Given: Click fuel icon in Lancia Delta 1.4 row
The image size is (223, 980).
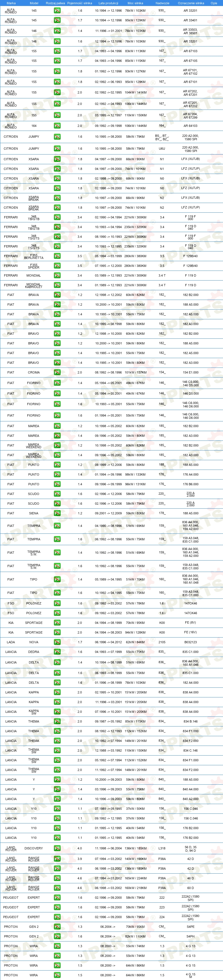Looking at the screenshot, I should [57, 662].
